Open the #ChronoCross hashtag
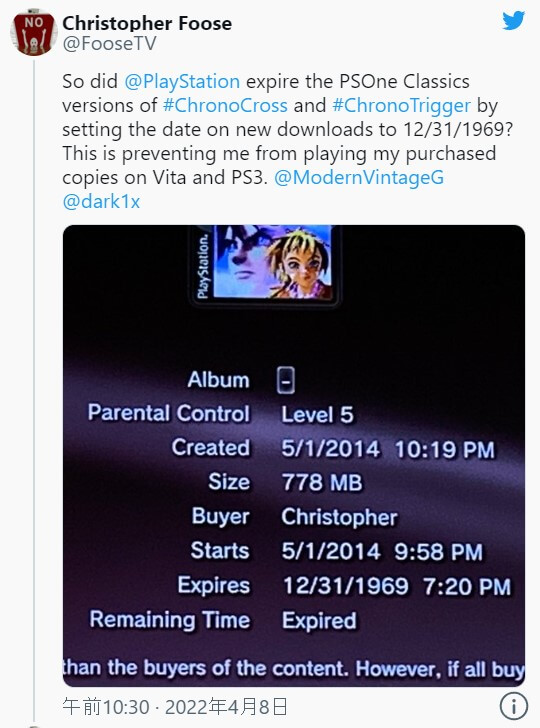Viewport: 540px width, 728px height. point(225,105)
